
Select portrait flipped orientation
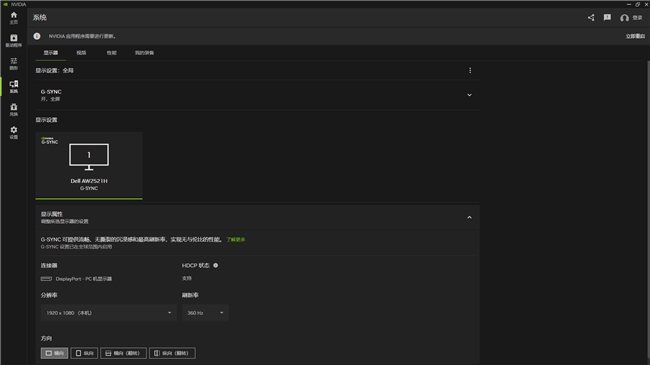172,353
